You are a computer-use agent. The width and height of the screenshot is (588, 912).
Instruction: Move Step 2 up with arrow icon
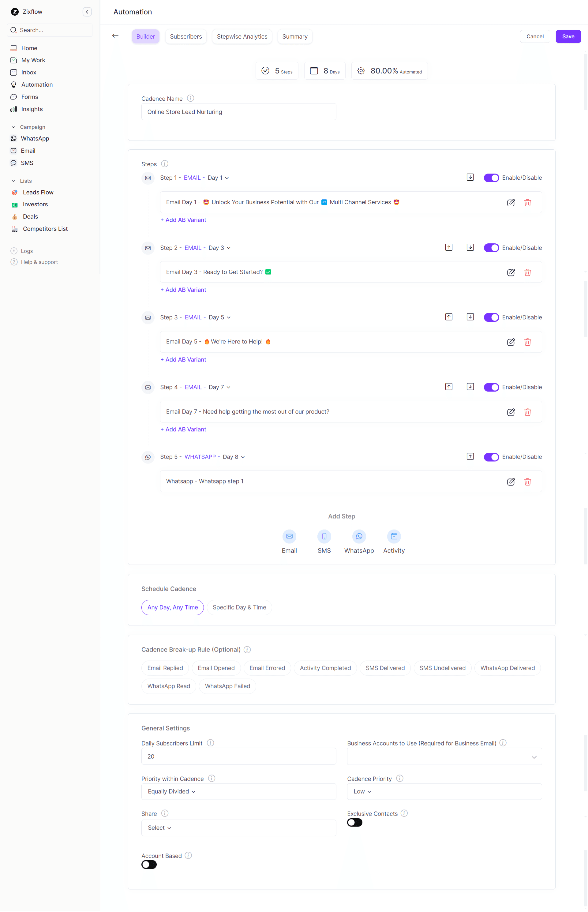click(x=449, y=247)
